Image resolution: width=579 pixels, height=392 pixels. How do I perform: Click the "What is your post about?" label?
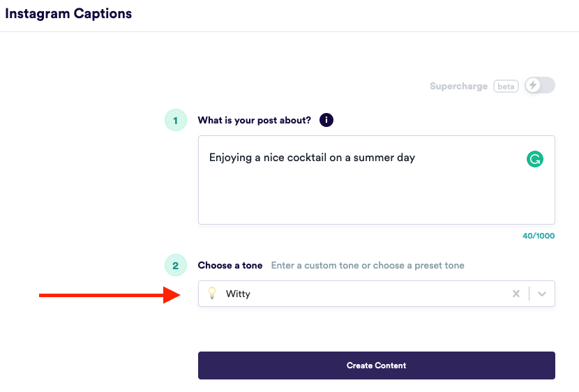254,120
